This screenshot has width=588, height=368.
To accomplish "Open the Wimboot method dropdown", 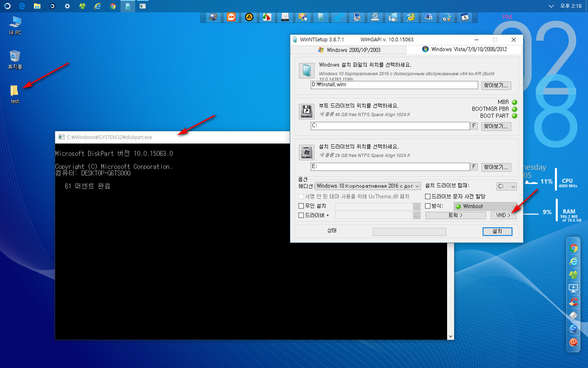I will pyautogui.click(x=486, y=206).
